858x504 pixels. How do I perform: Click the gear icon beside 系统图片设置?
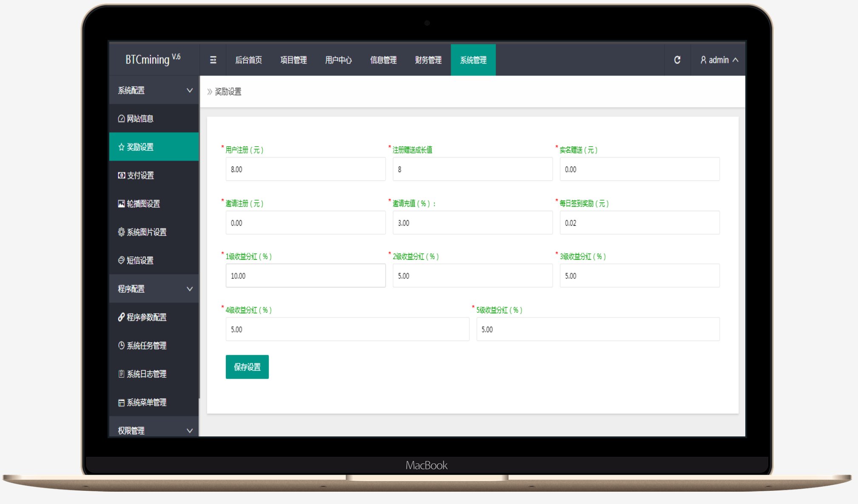(121, 232)
